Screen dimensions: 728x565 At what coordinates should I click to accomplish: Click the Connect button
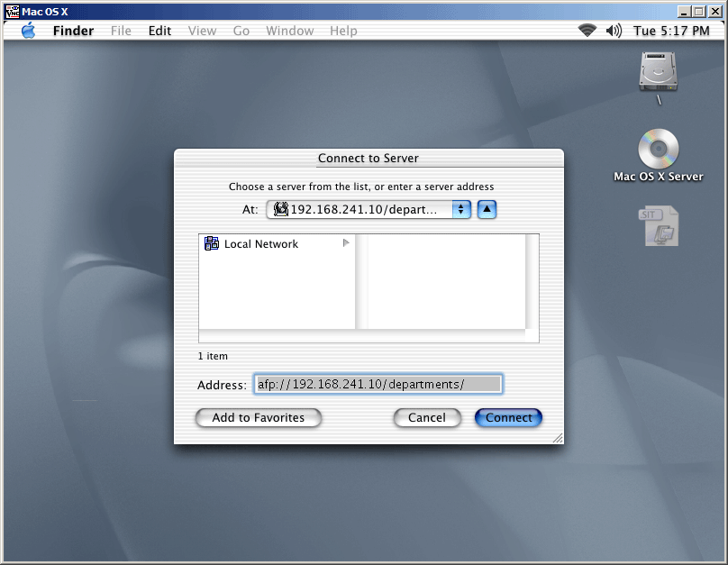click(x=508, y=417)
